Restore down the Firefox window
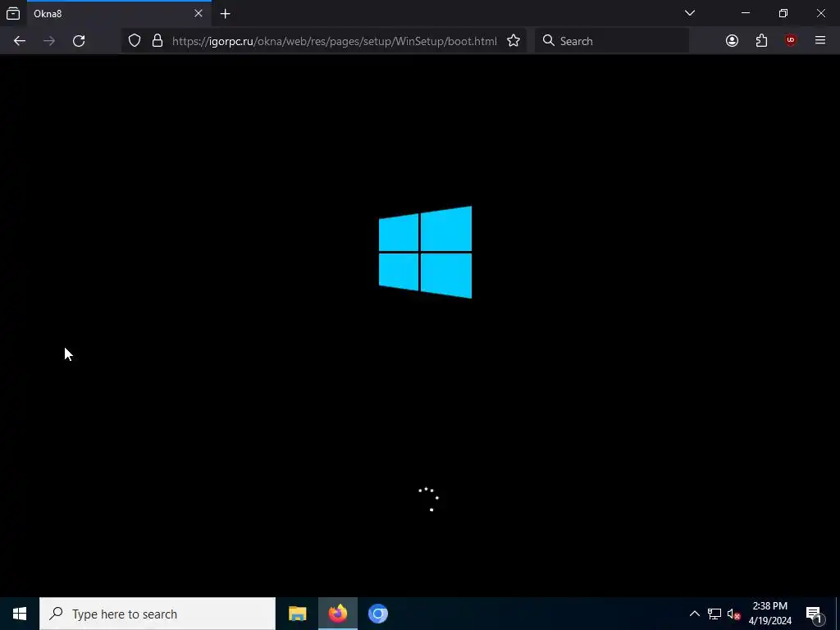Image resolution: width=840 pixels, height=630 pixels. pos(783,13)
